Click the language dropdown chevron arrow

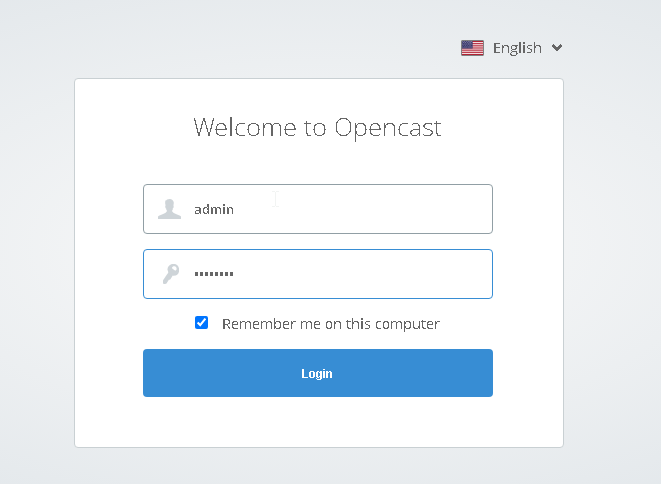[x=557, y=48]
